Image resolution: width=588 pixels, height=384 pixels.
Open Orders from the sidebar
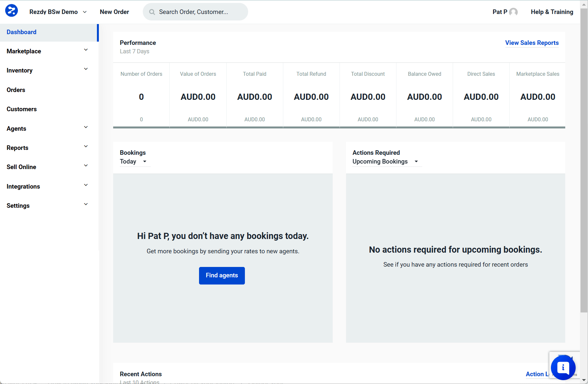click(x=16, y=90)
